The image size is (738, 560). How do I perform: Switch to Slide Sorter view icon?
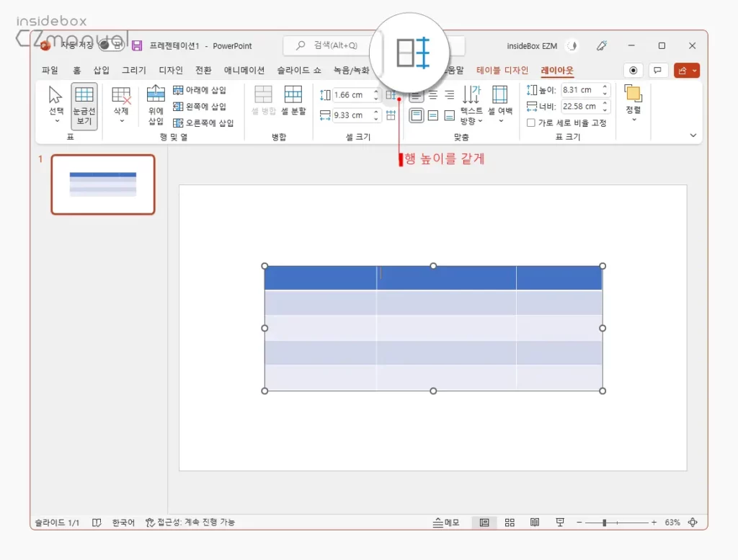(510, 522)
